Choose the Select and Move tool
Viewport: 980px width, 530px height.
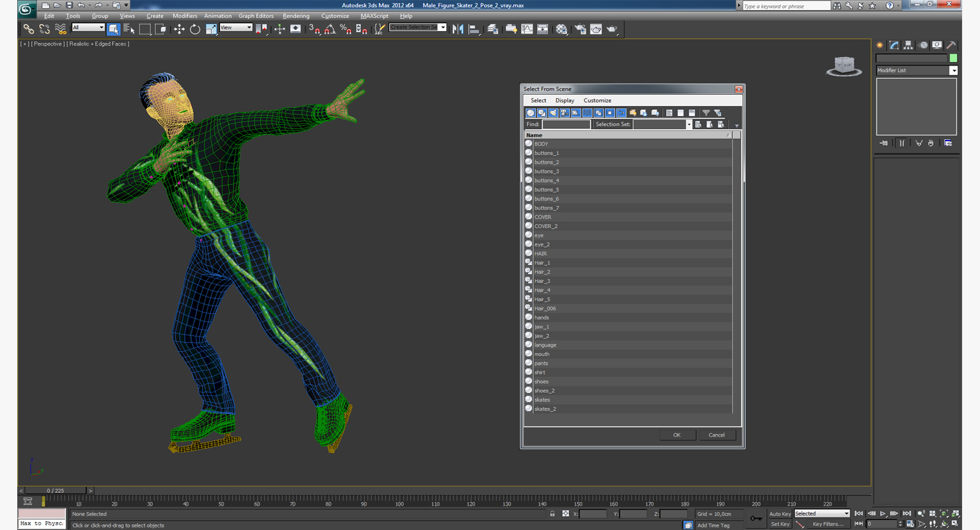tap(179, 29)
